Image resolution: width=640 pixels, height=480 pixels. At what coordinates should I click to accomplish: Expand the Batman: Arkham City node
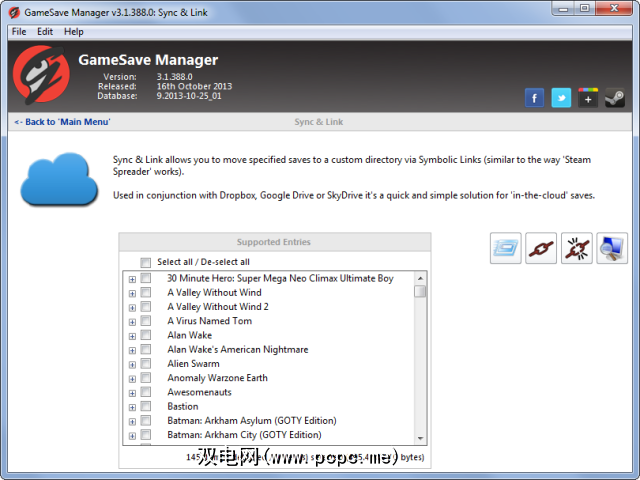coord(132,436)
